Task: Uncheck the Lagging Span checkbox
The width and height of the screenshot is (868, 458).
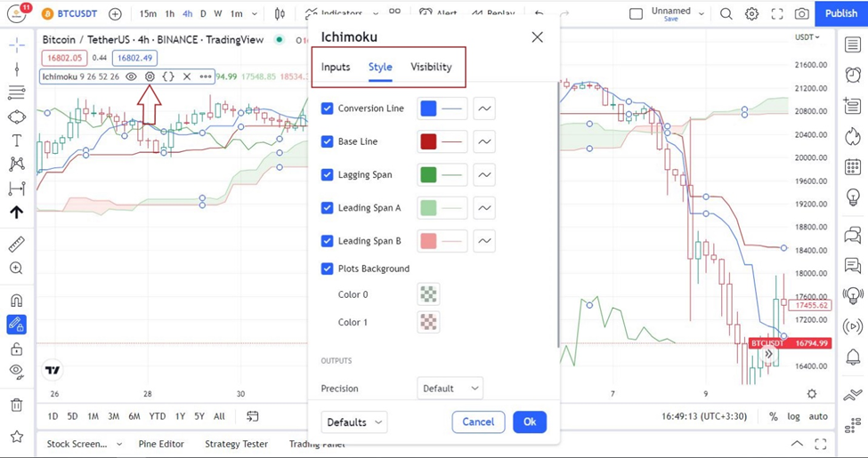Action: coord(327,175)
